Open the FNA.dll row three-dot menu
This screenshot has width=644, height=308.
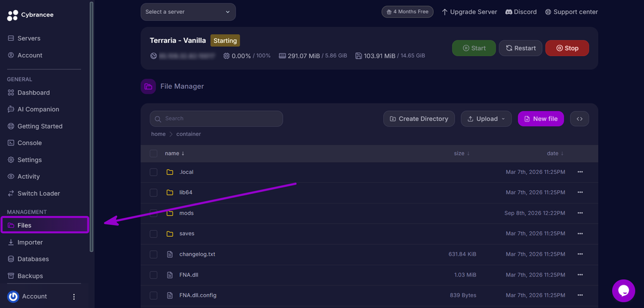pos(580,275)
